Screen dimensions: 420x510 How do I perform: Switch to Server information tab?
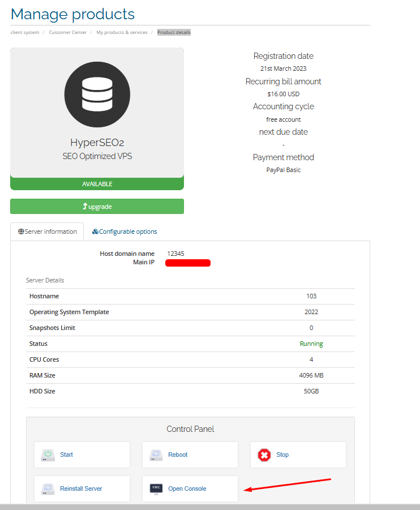[47, 232]
